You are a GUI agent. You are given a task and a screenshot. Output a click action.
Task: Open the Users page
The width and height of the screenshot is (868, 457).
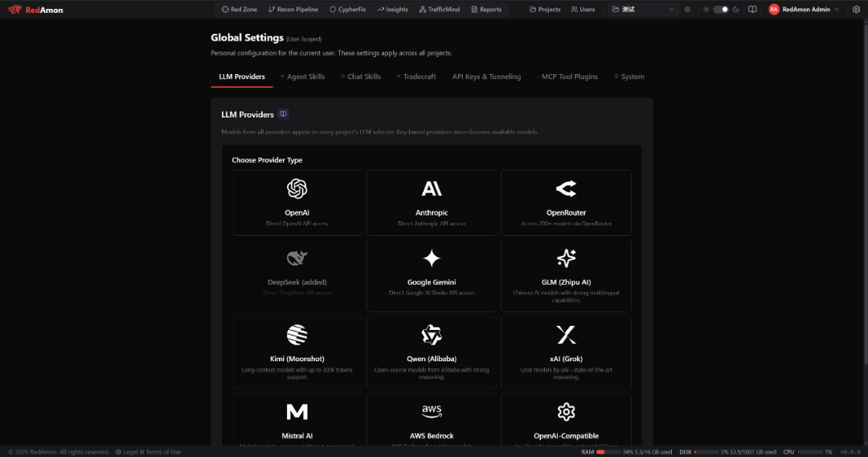[x=583, y=10]
